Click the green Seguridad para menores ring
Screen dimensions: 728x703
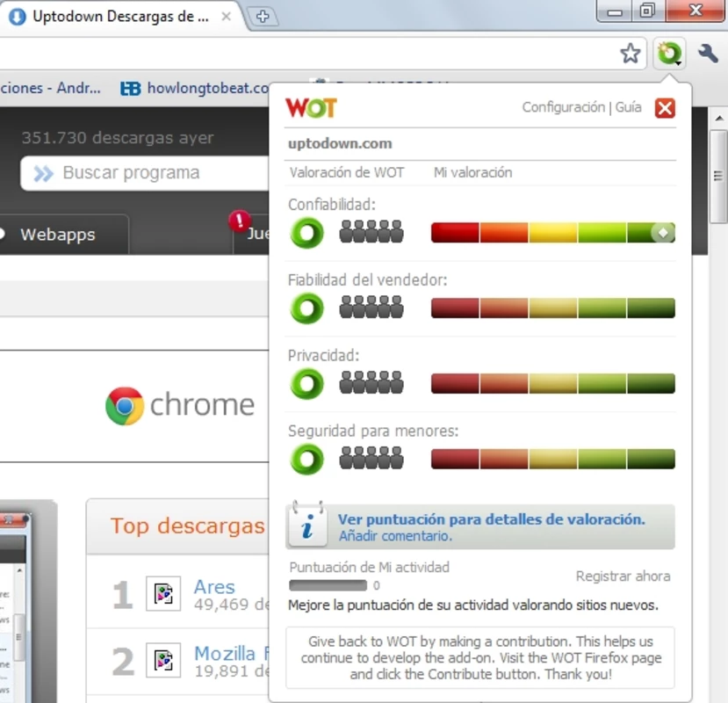point(306,459)
